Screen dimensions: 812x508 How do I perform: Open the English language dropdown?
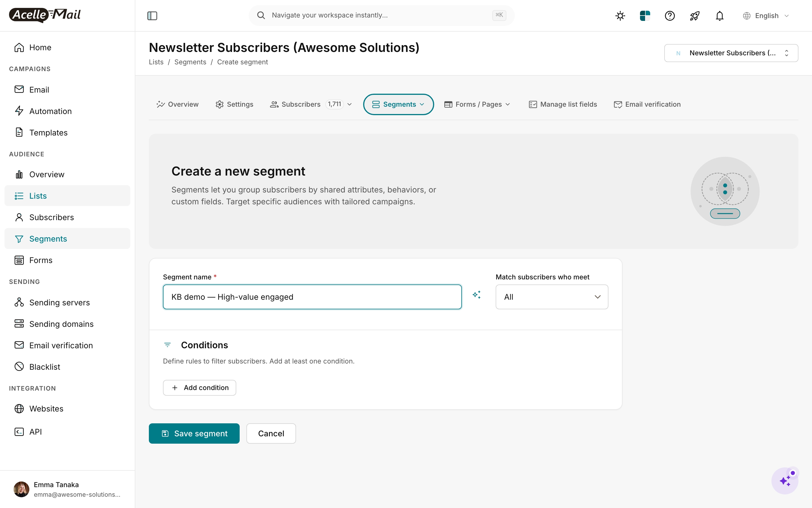point(766,16)
